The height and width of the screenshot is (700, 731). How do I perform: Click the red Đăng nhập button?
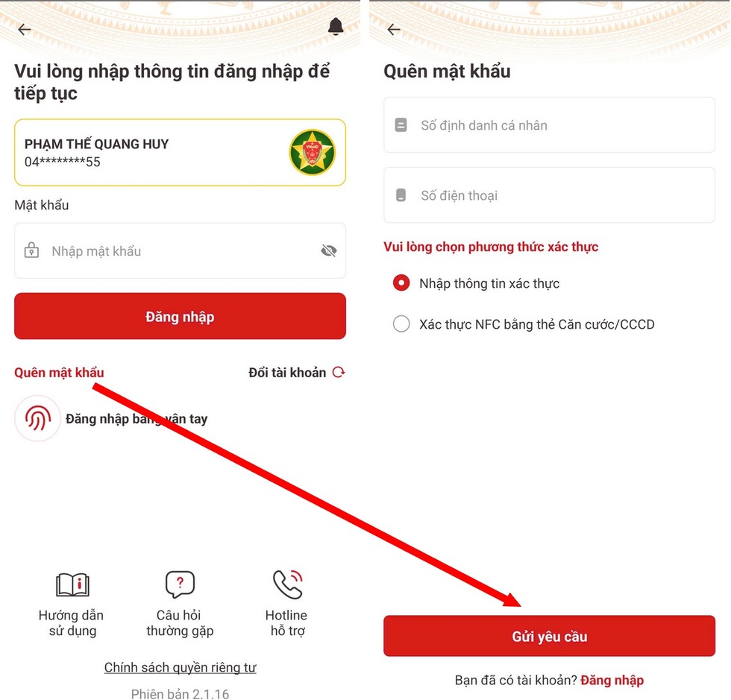tap(180, 316)
